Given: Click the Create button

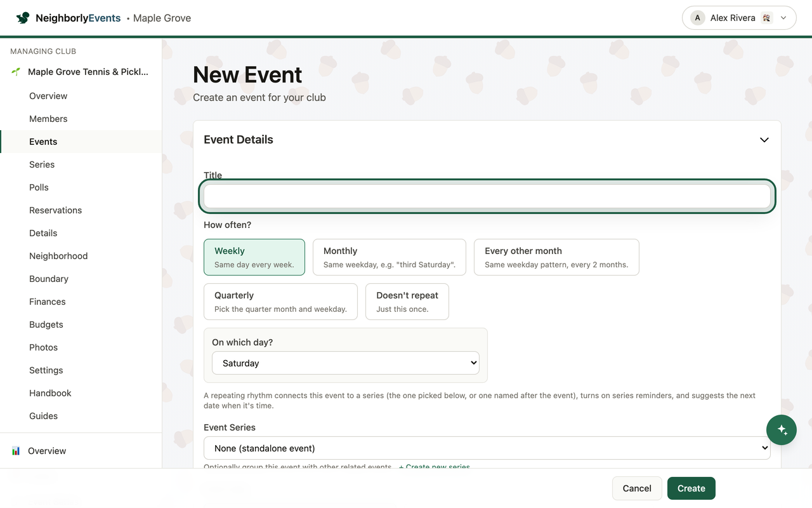Looking at the screenshot, I should click(691, 488).
